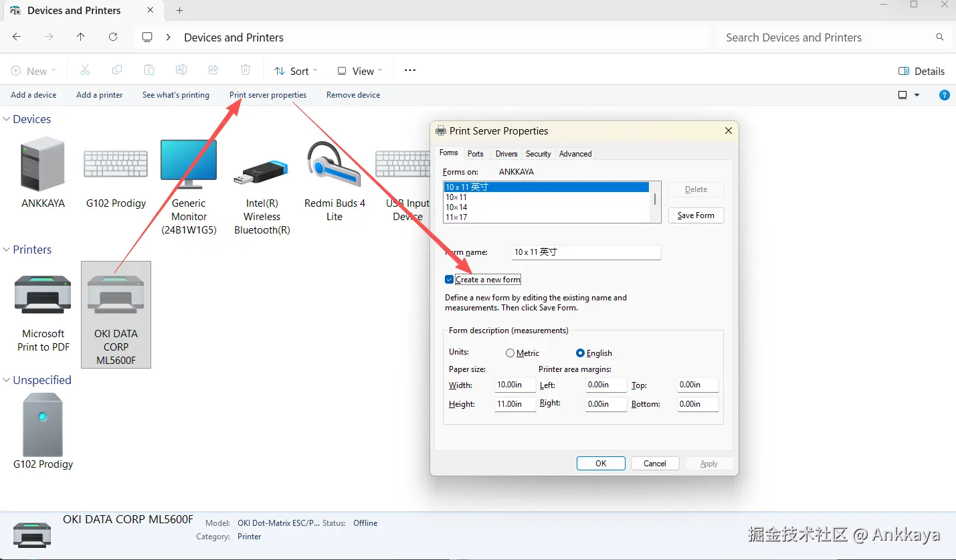The image size is (956, 560).
Task: Switch to the Drivers tab
Action: point(506,154)
